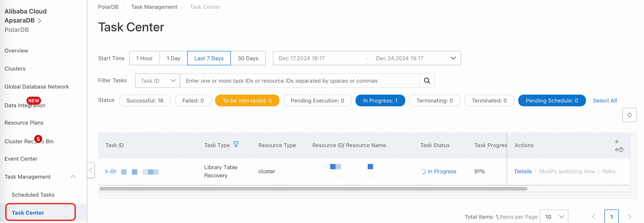Screen dimensions: 644x223
Task: Click the task ID search input field
Action: click(299, 81)
